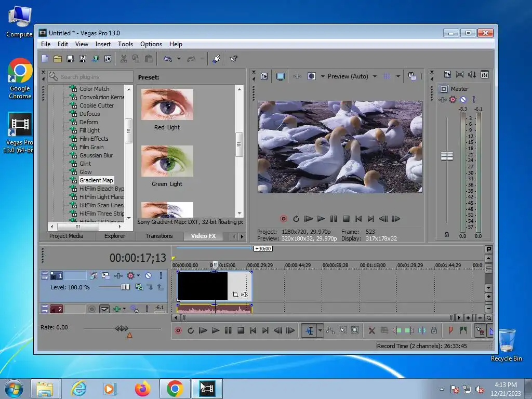Open the Overlays grid dropdown arrow
The height and width of the screenshot is (399, 532).
click(x=398, y=76)
